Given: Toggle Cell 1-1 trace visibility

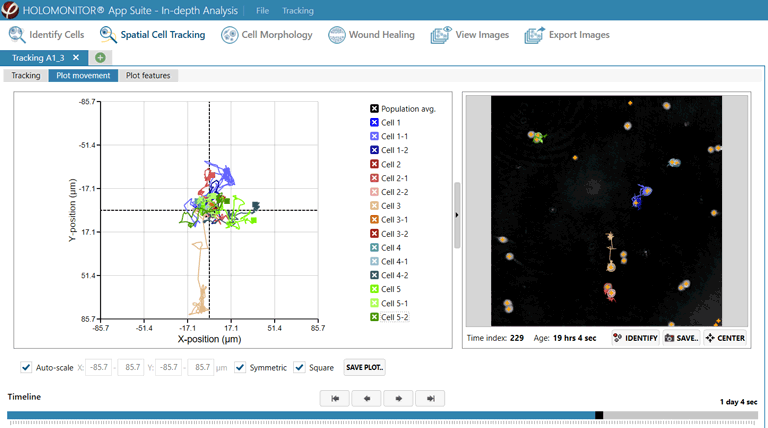Looking at the screenshot, I should 374,136.
